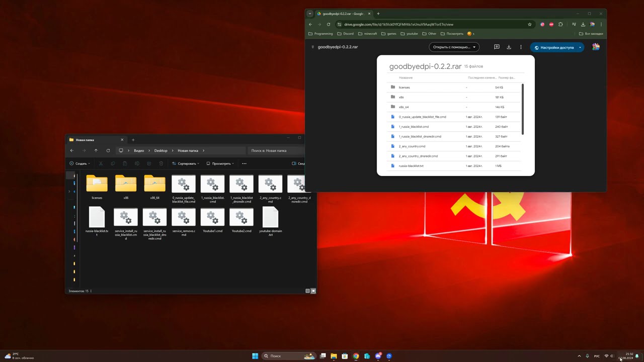Open the Discord bookmarks folder
This screenshot has width=644, height=362.
coord(345,34)
